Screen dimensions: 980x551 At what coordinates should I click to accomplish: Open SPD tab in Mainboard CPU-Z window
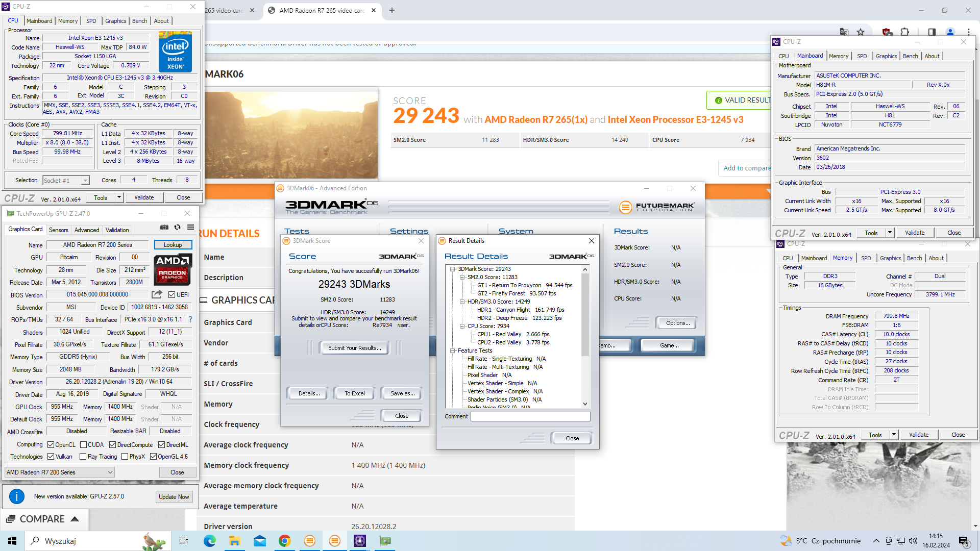(x=862, y=56)
